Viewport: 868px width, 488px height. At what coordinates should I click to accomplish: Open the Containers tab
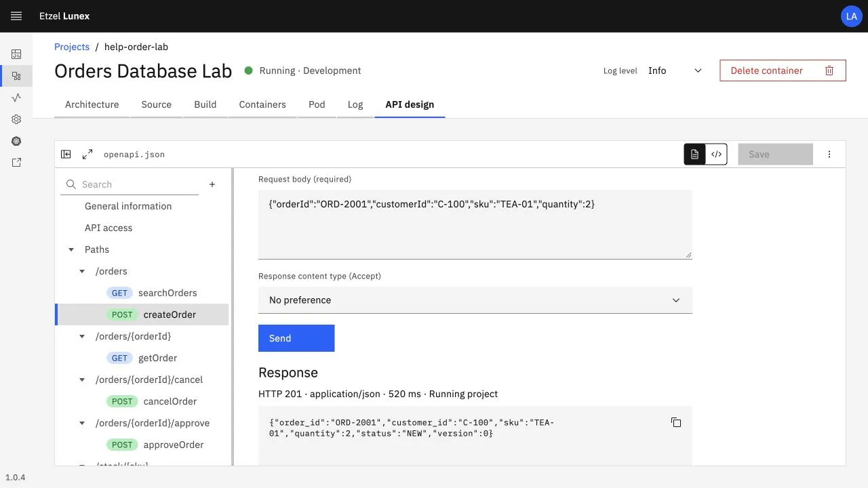(x=262, y=104)
